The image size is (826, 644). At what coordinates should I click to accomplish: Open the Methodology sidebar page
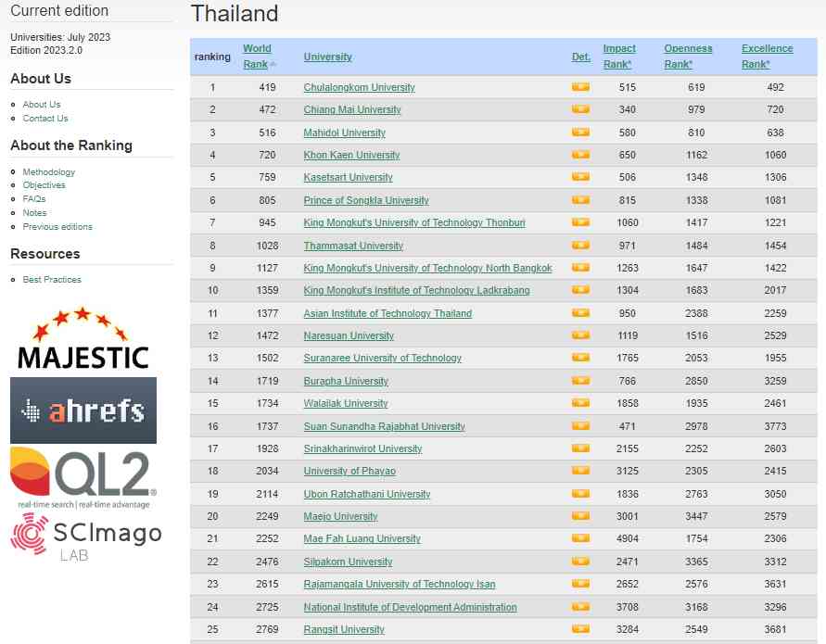tap(49, 172)
